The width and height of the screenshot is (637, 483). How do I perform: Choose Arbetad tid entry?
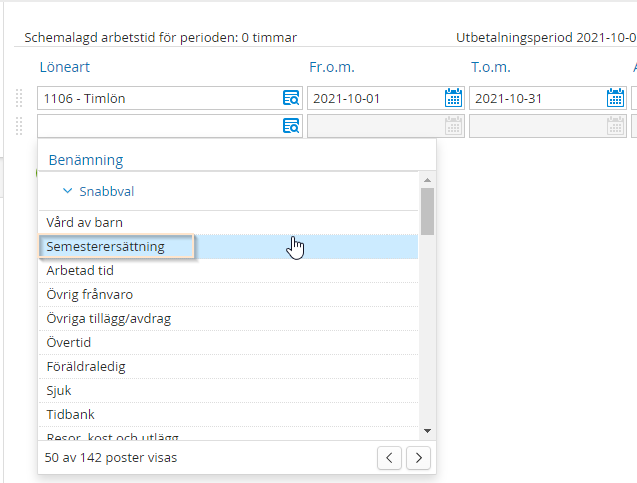point(80,270)
